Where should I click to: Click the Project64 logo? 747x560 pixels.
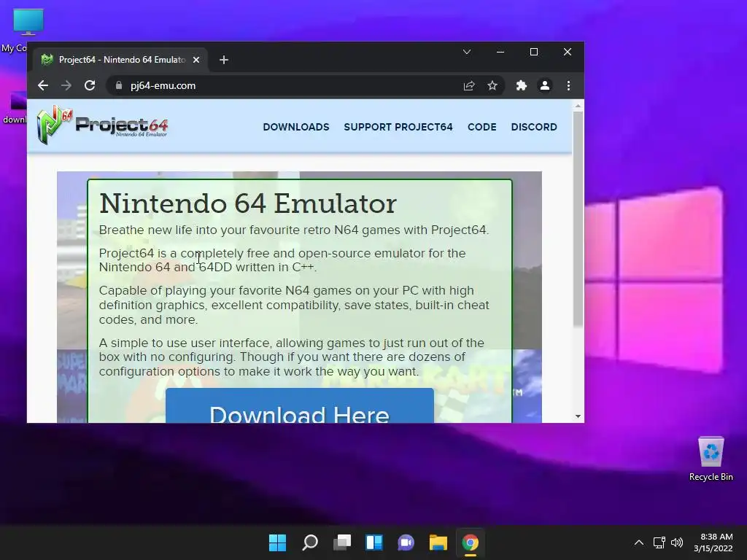[102, 125]
